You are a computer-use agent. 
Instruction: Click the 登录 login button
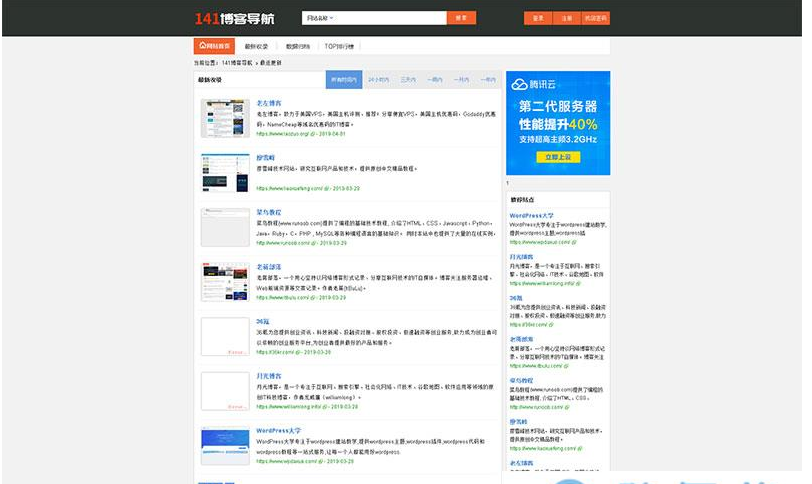[538, 18]
